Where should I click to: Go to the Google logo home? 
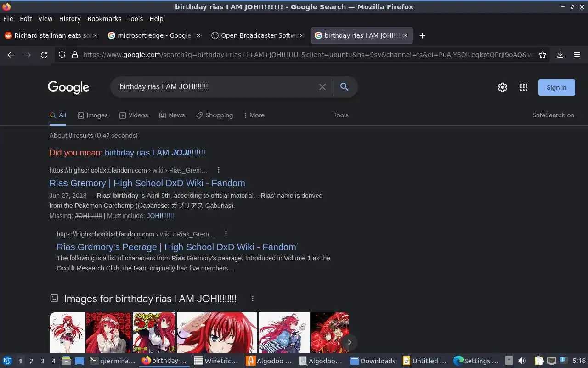[68, 87]
